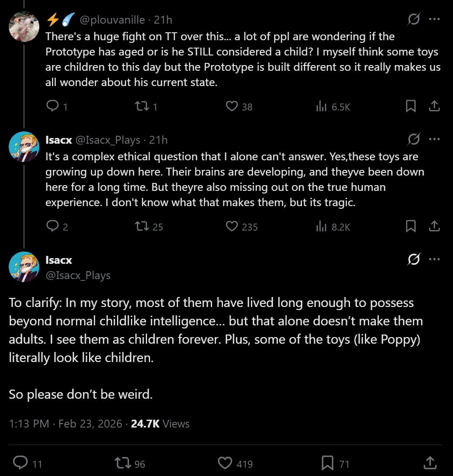Screen dimensions: 453x476
Task: Open more options on Isacx's 21h reply
Action: point(434,139)
